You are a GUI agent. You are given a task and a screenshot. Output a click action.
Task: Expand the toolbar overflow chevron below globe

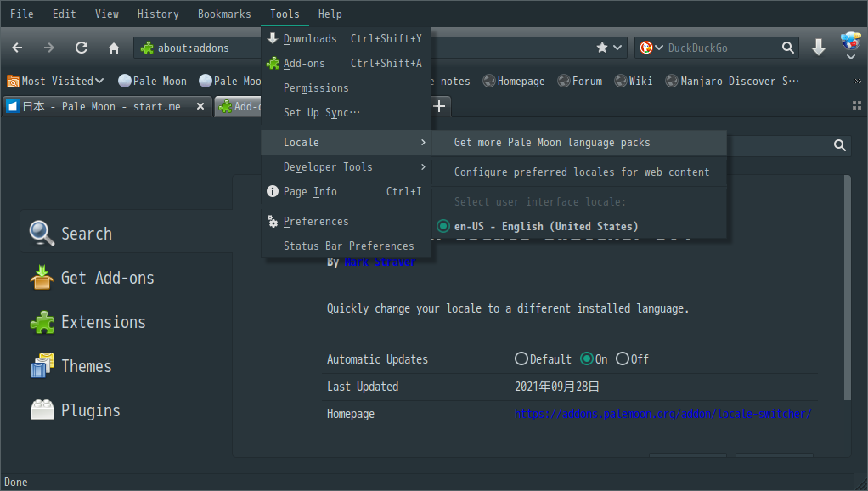point(851,57)
